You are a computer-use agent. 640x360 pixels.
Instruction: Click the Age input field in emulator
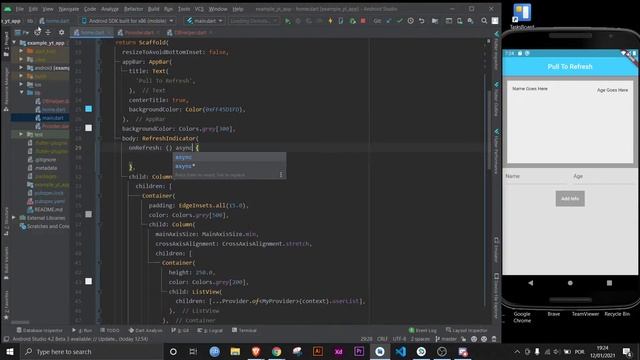coord(603,176)
